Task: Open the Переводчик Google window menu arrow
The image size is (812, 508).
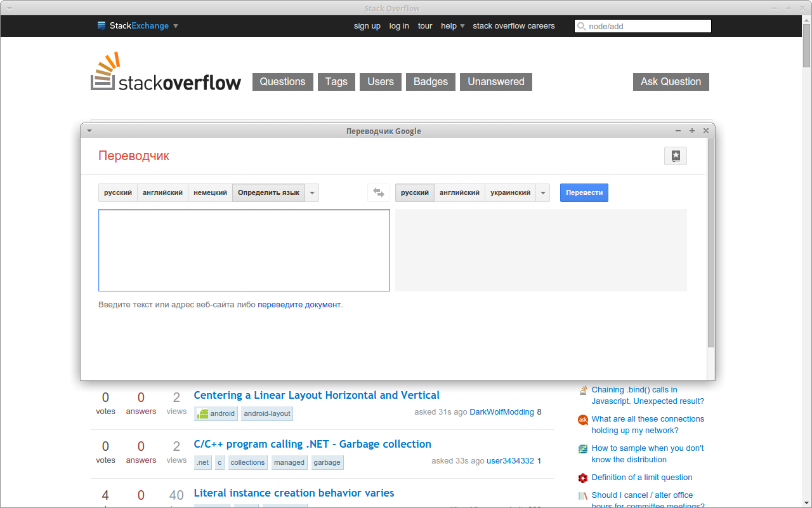Action: (89, 131)
